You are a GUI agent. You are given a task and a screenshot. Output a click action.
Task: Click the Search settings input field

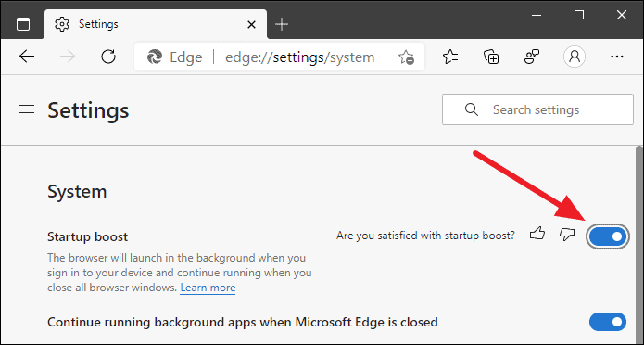[537, 109]
